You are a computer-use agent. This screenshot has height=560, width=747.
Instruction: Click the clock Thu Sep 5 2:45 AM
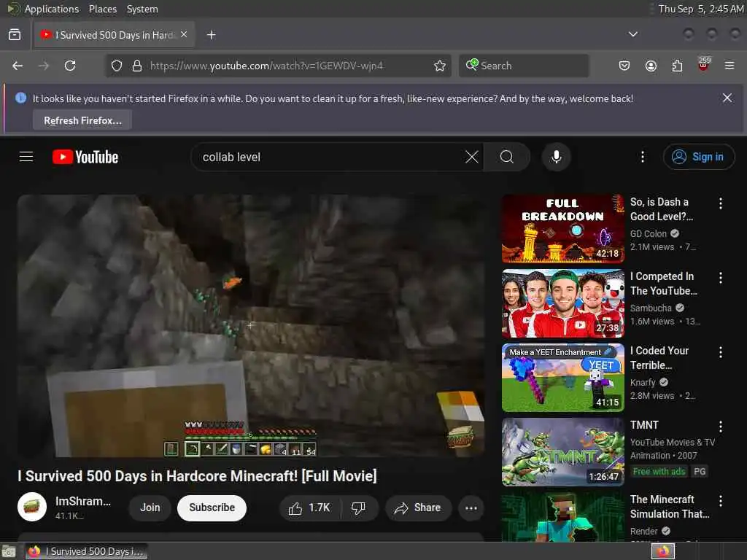tap(700, 9)
